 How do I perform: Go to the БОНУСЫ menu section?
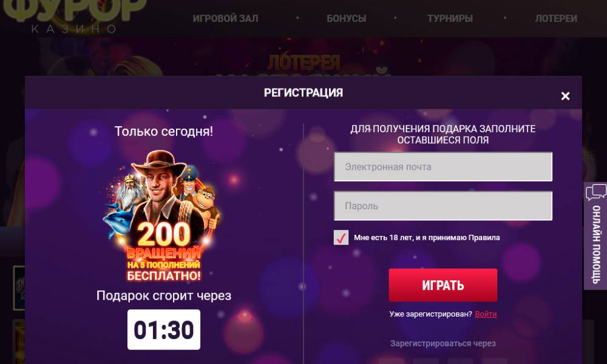point(346,18)
